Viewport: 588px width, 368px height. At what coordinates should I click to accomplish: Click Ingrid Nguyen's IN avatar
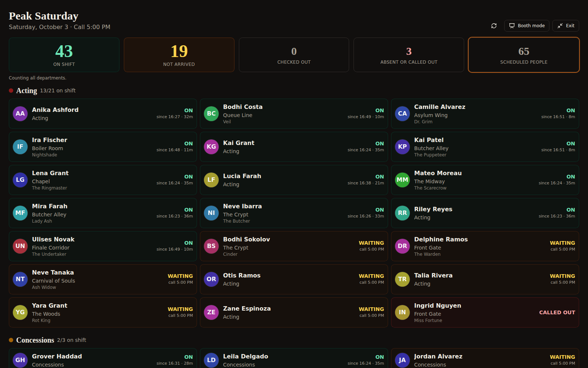click(402, 312)
